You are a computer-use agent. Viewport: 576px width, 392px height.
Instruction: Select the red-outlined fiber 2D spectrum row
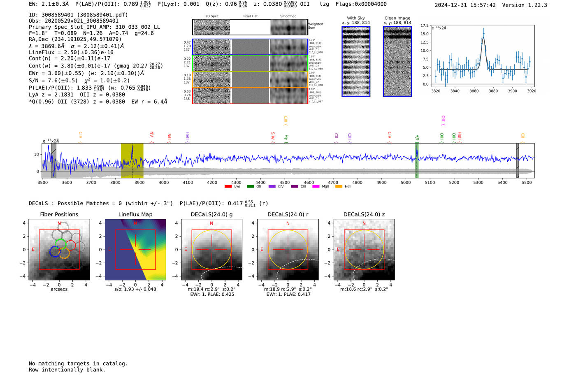point(250,95)
